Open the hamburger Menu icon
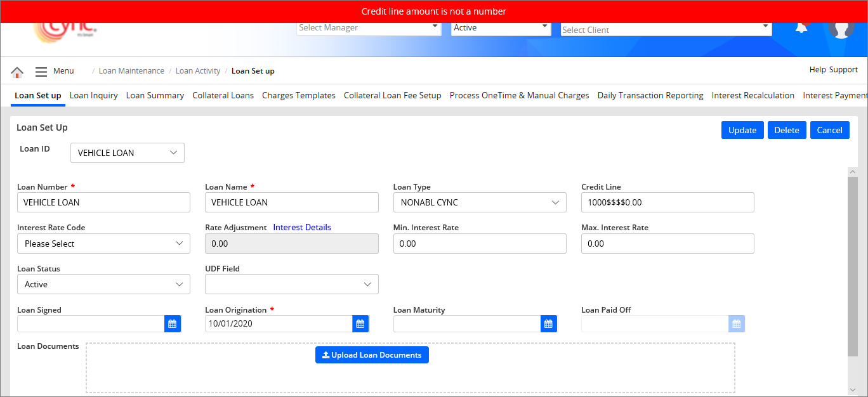868x397 pixels. (x=41, y=72)
